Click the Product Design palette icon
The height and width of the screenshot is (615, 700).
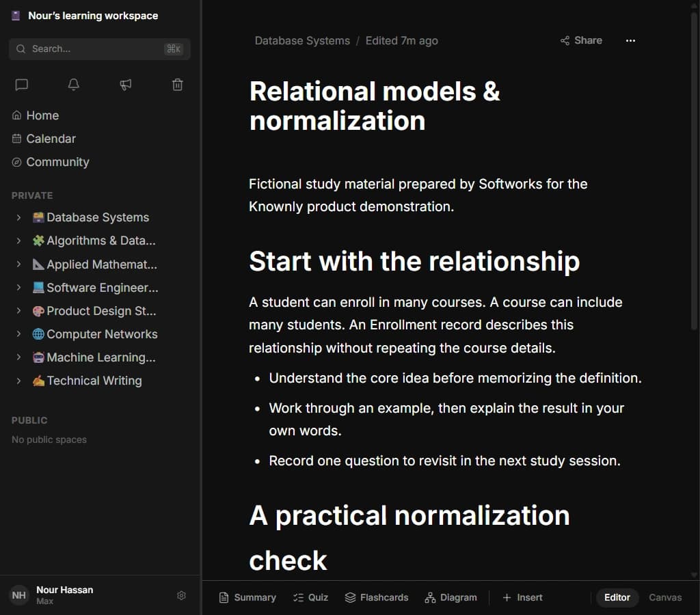coord(38,311)
